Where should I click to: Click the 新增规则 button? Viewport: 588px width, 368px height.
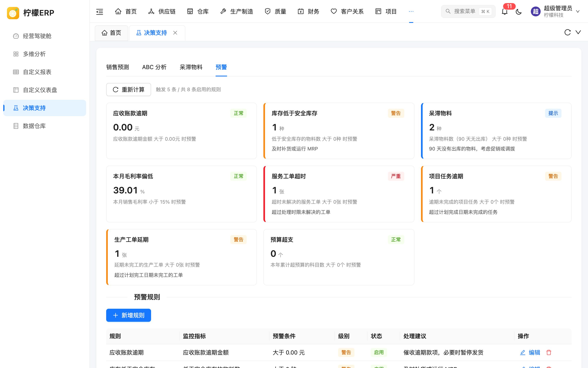129,315
